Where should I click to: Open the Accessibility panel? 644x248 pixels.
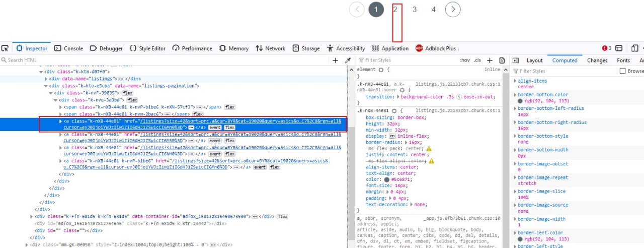[346, 48]
